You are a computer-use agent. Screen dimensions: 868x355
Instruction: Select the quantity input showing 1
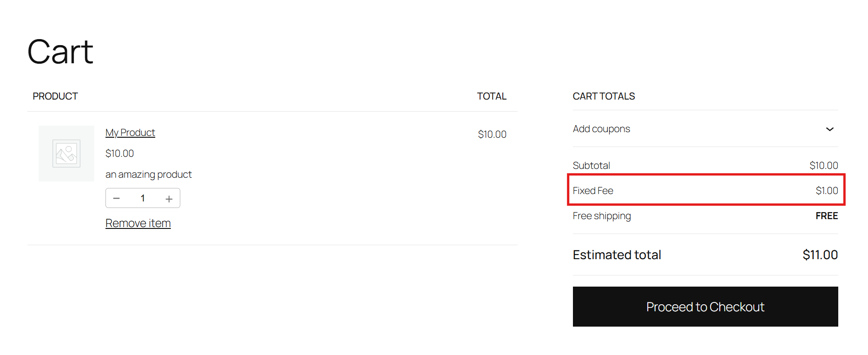tap(143, 198)
